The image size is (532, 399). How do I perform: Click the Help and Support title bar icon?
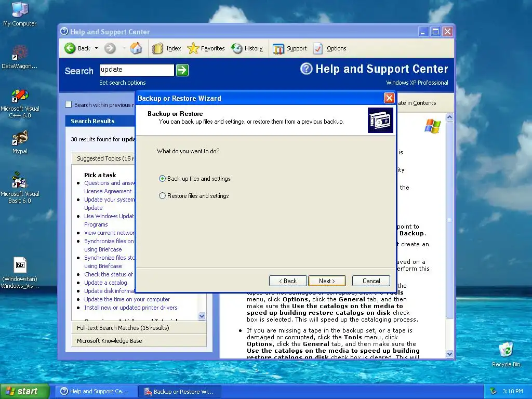click(64, 32)
